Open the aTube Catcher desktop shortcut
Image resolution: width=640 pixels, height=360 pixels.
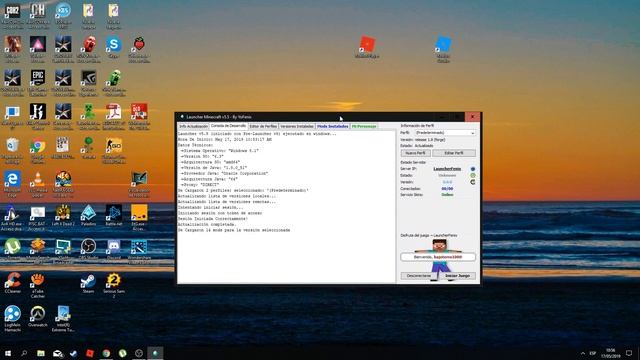38,285
